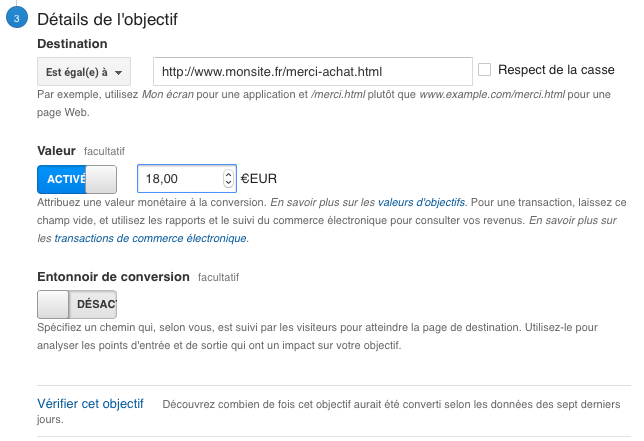
Task: Click the step 3 circle icon
Action: coord(17,20)
